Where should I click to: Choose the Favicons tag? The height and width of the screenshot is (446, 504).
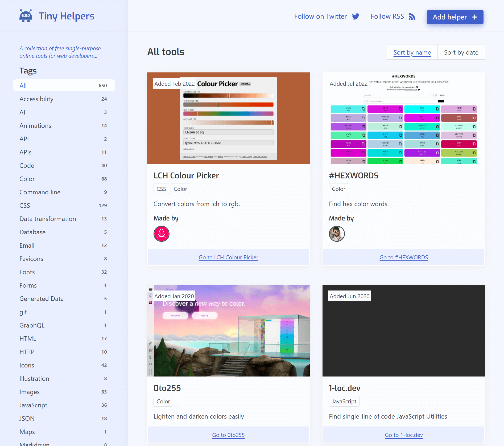click(64, 259)
